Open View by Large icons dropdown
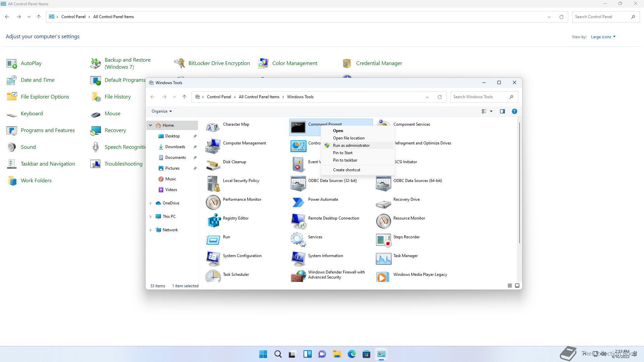 click(603, 37)
